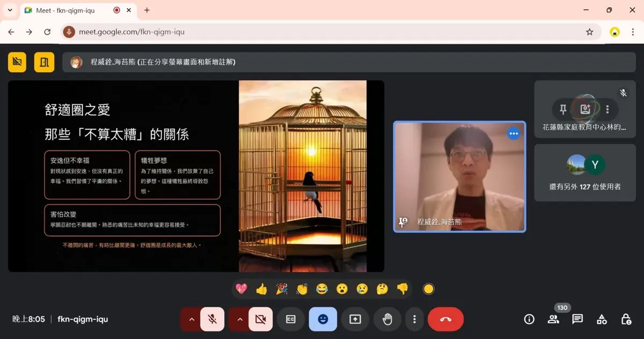Send the thumbs up reaction
The image size is (644, 339).
pyautogui.click(x=261, y=289)
